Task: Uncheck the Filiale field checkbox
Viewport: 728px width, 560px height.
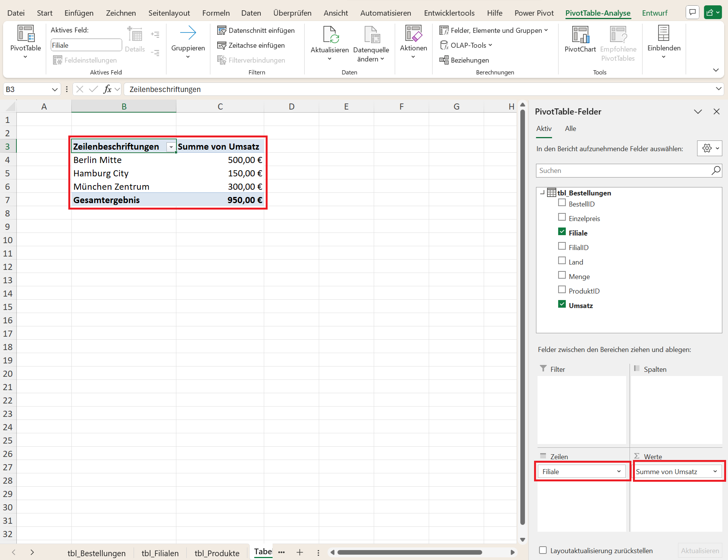Action: 562,232
